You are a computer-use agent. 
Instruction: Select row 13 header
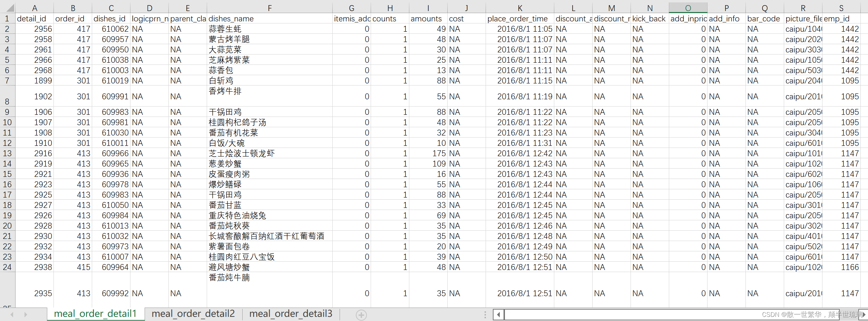(7, 153)
